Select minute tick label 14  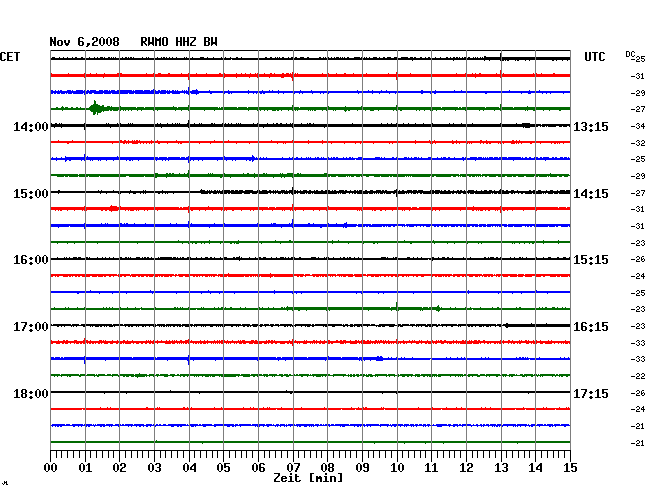click(535, 468)
